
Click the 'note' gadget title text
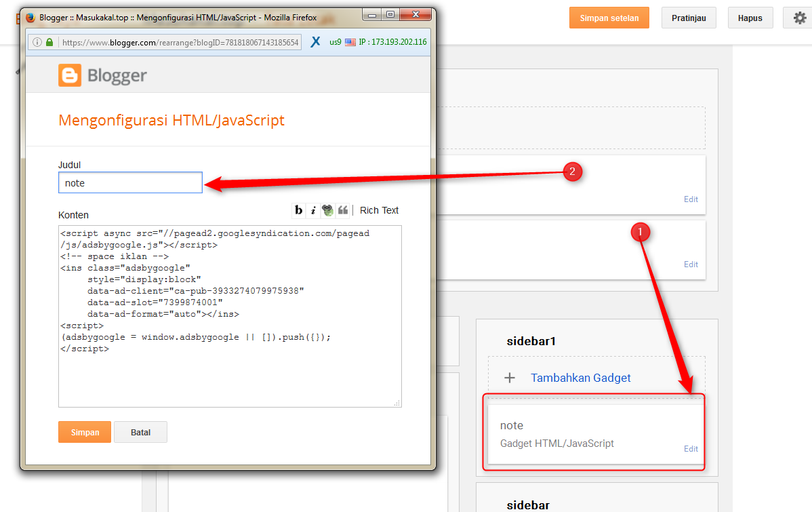[512, 425]
